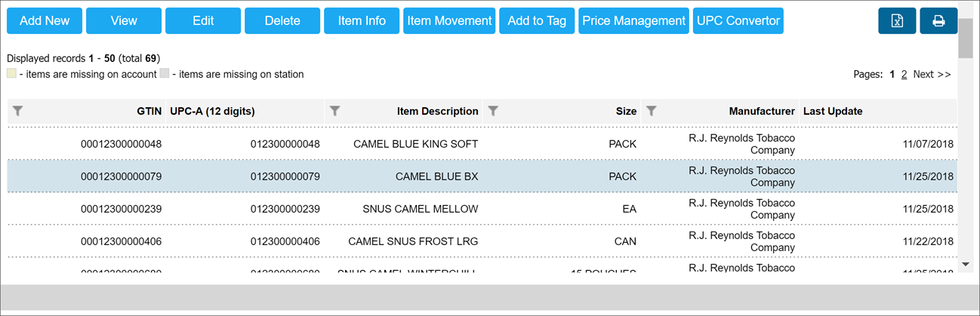Image resolution: width=980 pixels, height=316 pixels.
Task: Edit the selected item
Action: [203, 21]
